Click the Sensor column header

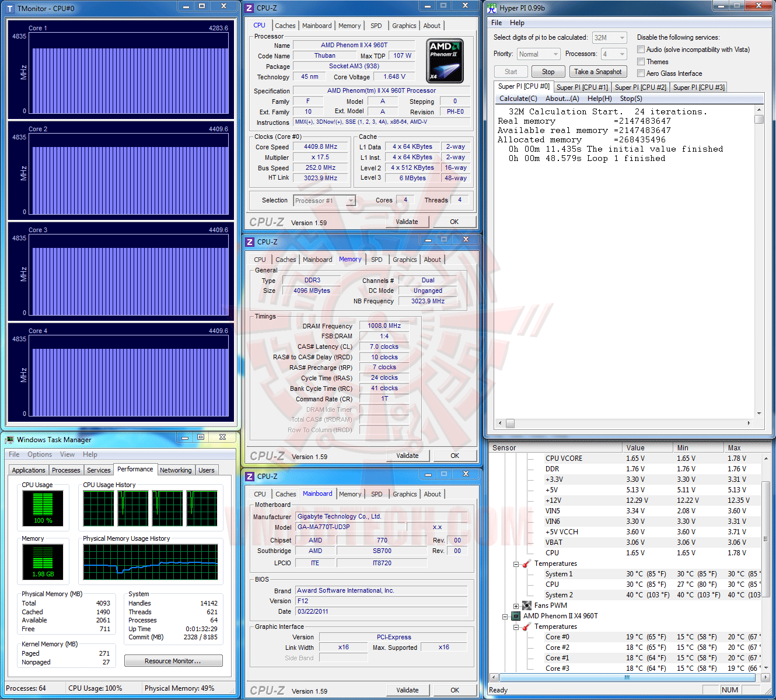[556, 448]
